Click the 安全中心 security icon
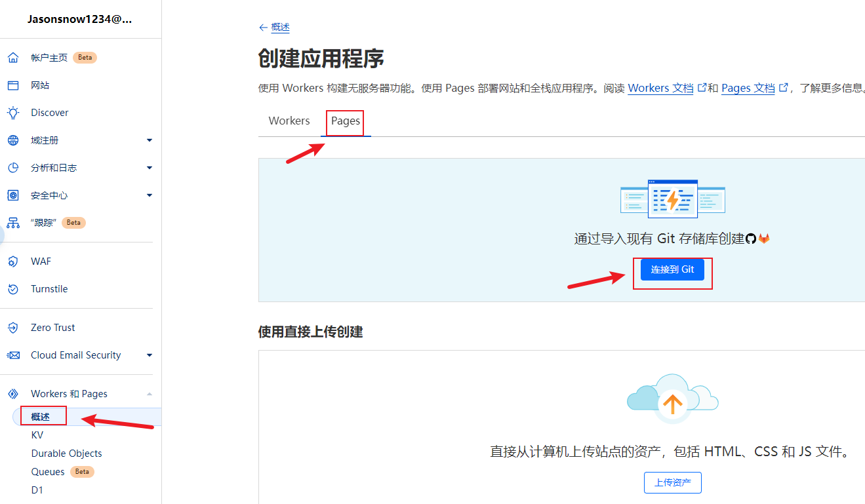The width and height of the screenshot is (865, 504). point(12,195)
